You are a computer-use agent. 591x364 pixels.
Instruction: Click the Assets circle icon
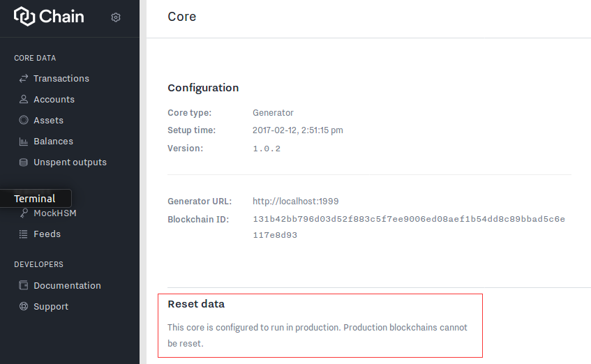(x=24, y=120)
